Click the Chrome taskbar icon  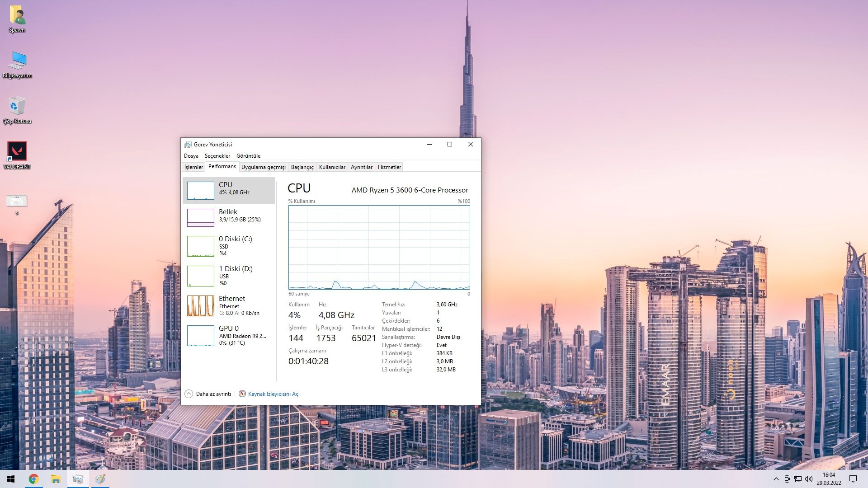(33, 479)
